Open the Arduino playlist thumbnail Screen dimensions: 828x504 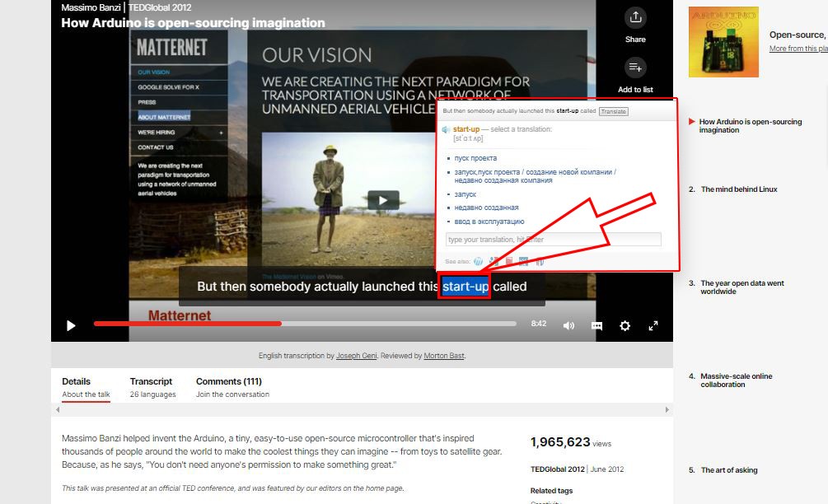723,42
